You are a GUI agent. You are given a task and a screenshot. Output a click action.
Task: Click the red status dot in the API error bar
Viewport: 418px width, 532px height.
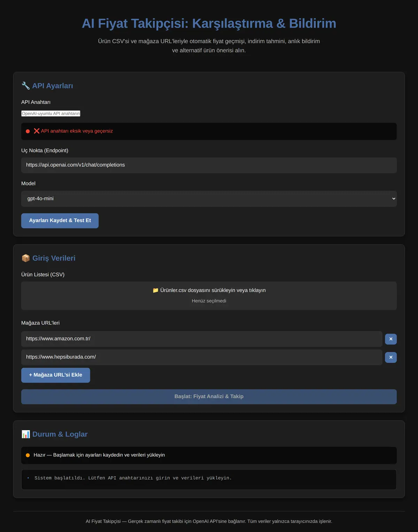point(28,131)
